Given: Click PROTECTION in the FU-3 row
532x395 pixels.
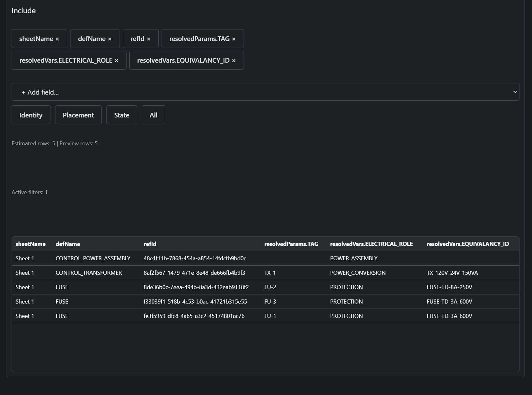Looking at the screenshot, I should click(346, 302).
